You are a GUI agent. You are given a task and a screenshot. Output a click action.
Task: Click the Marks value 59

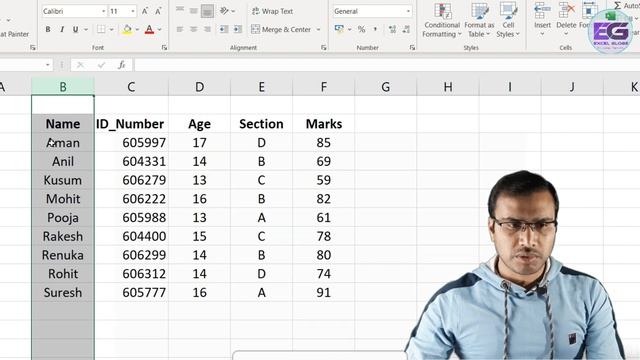pos(324,180)
